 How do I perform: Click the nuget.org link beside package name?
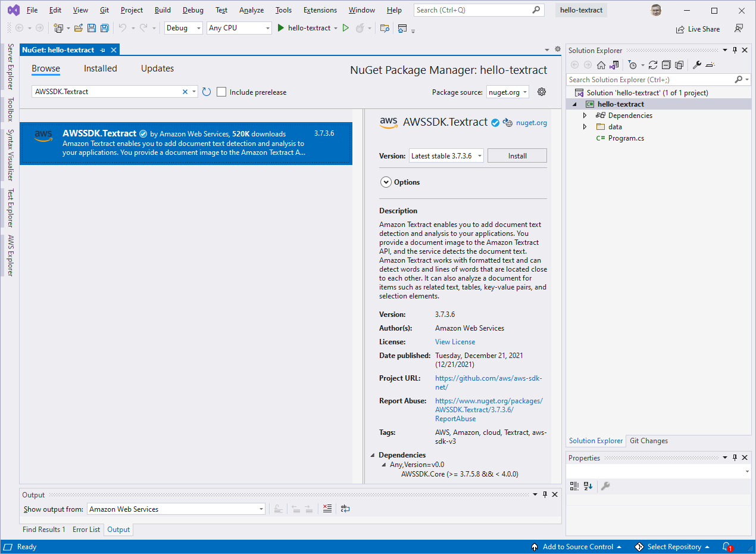pyautogui.click(x=532, y=123)
